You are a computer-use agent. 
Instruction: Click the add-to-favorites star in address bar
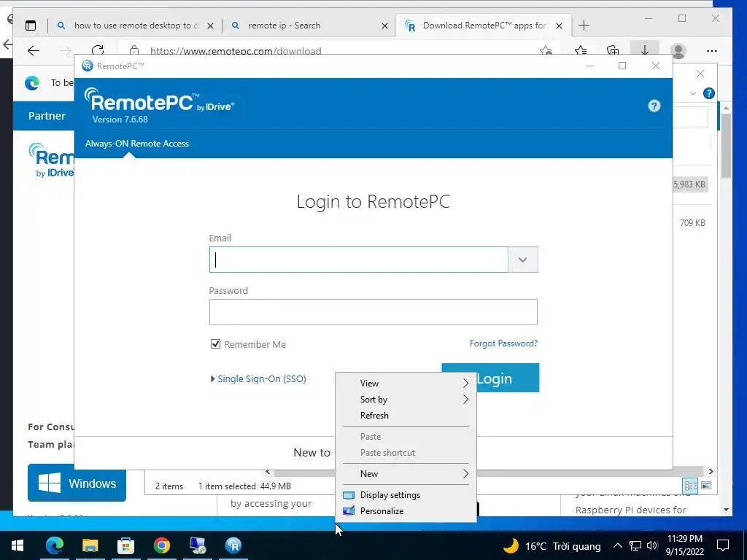point(546,50)
